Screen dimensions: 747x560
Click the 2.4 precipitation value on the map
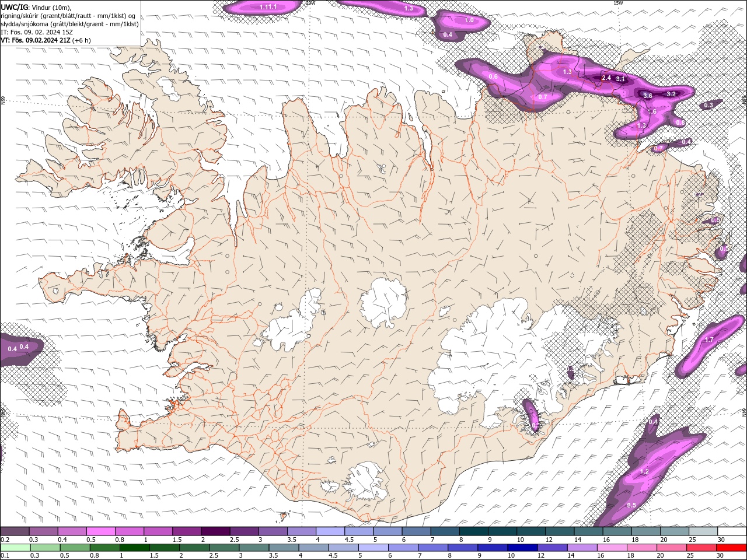coord(606,78)
